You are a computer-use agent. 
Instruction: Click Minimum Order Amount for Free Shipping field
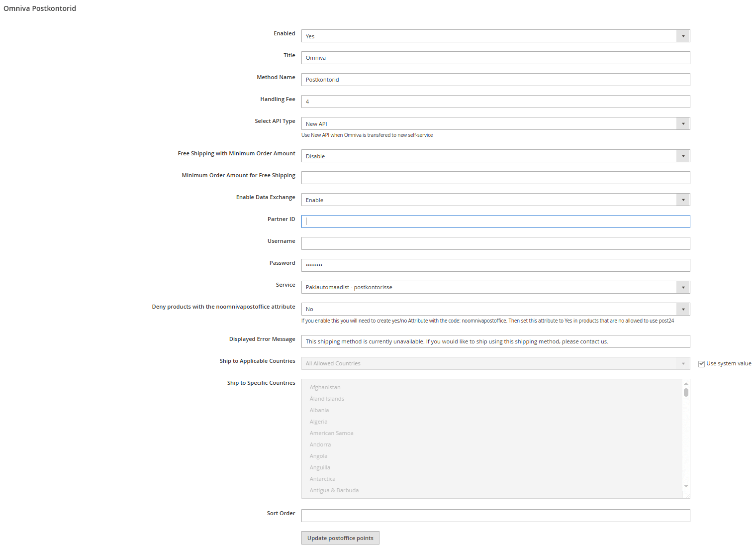pos(495,178)
